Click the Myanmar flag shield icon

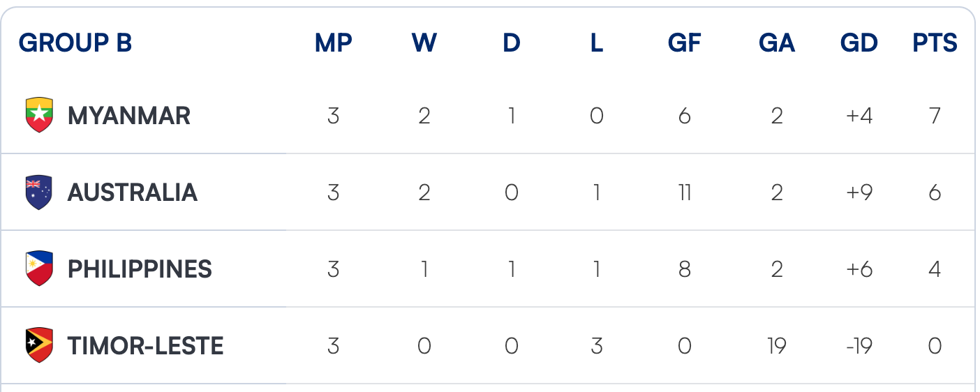coord(39,115)
